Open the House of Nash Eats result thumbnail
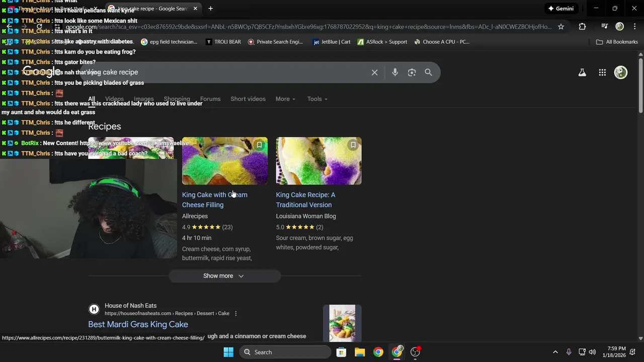This screenshot has height=362, width=644. [342, 323]
